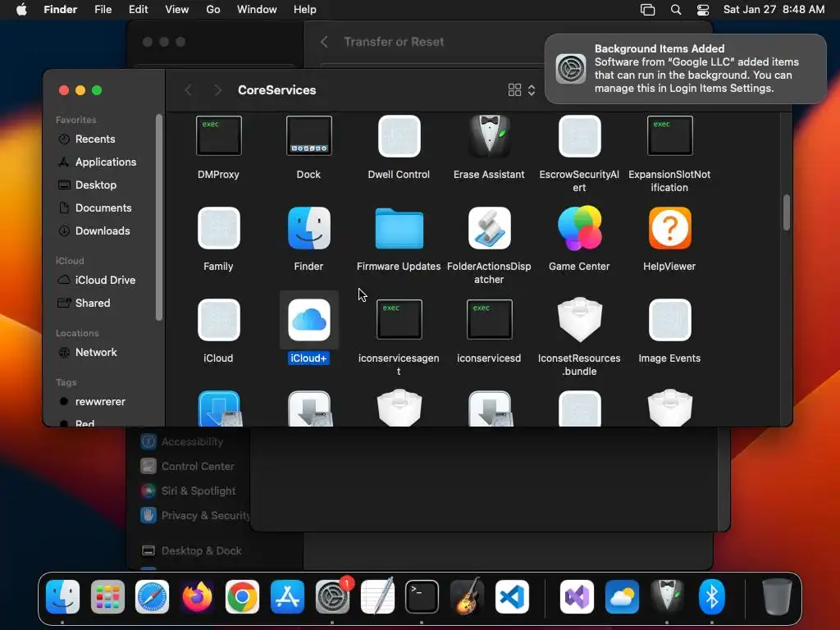This screenshot has width=840, height=630.
Task: Open System Settings from the Dock
Action: point(332,596)
